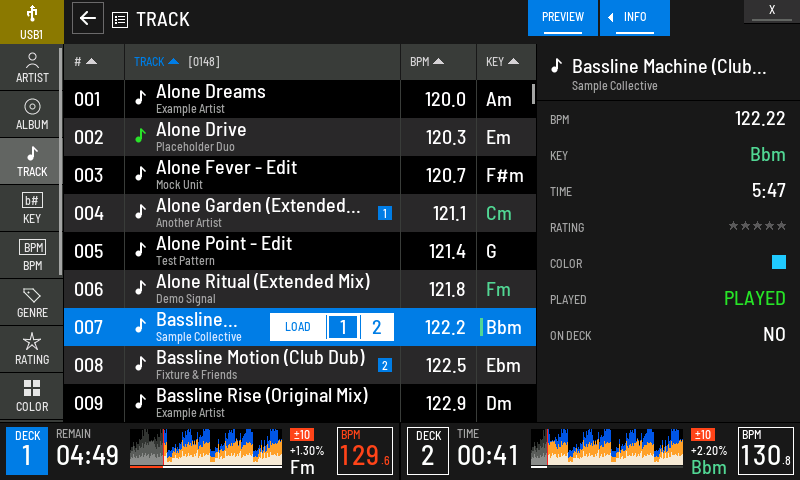The height and width of the screenshot is (480, 800).
Task: Select track Alone Dreams
Action: [300, 99]
